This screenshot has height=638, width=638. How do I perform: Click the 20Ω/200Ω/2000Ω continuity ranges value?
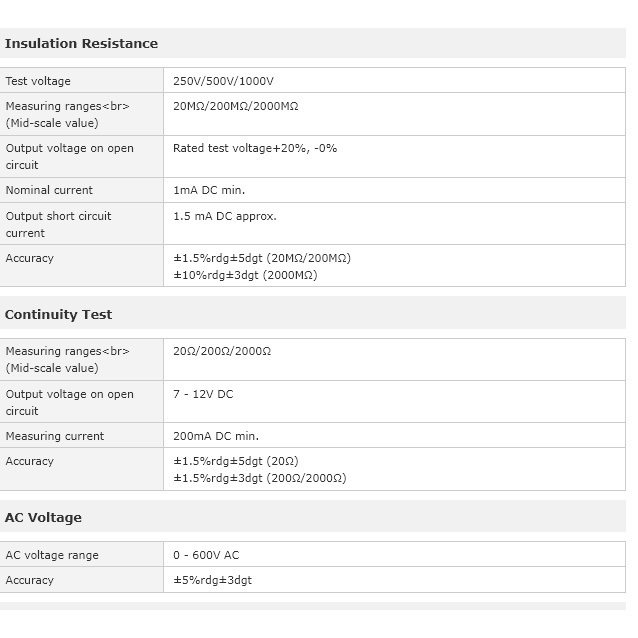click(222, 352)
